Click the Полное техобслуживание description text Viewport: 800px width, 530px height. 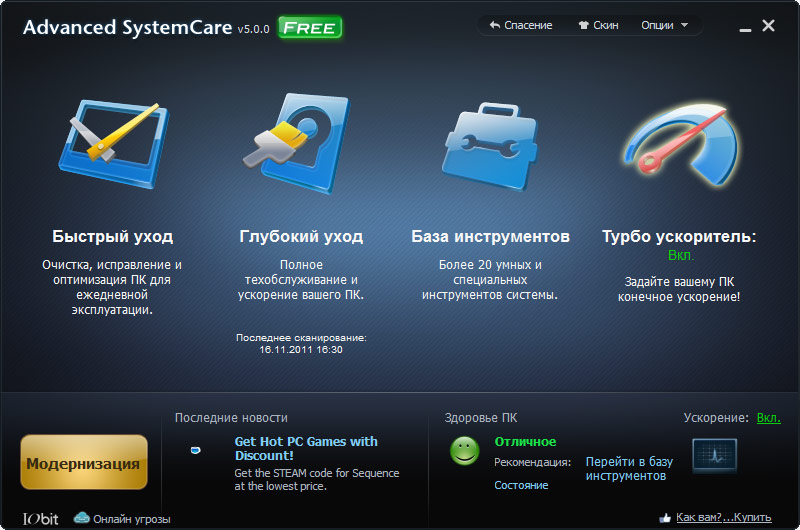point(301,280)
